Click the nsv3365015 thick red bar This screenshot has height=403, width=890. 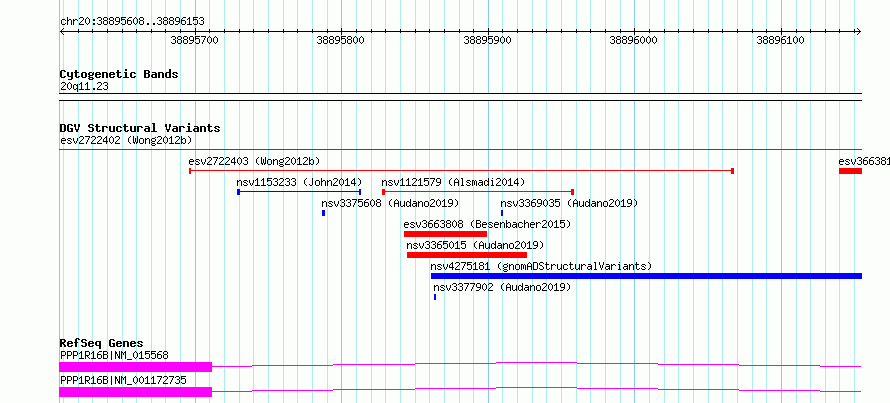467,255
